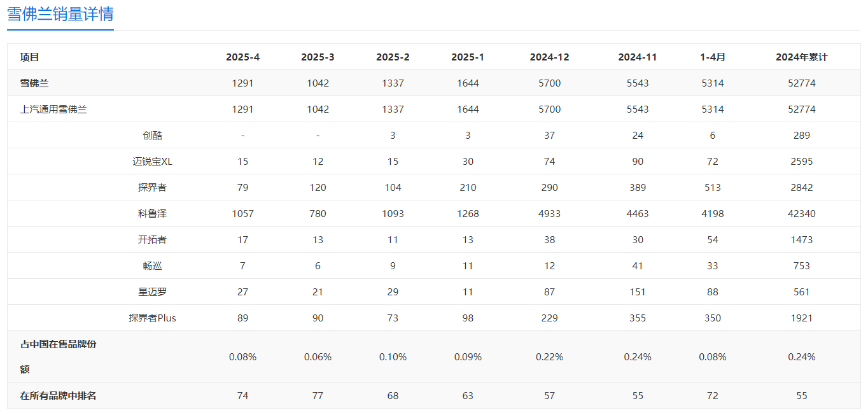Click the 占中国在售品牌份额 row label

pos(59,356)
